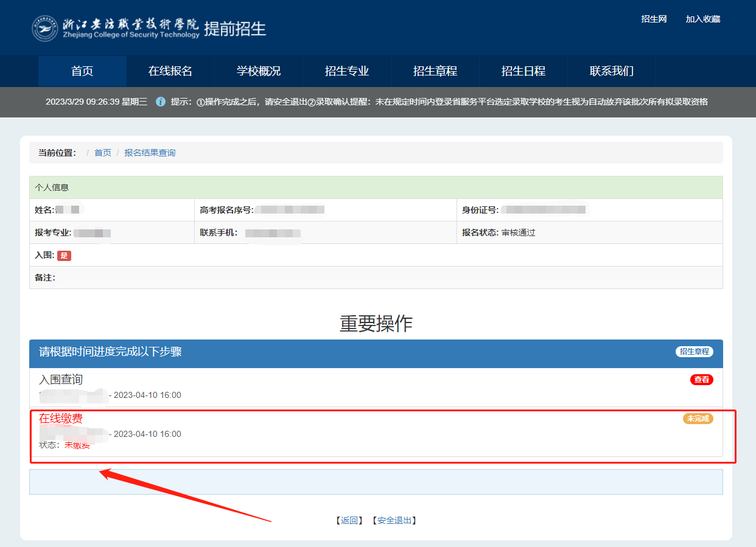The image size is (756, 547).
Task: Click the 招生网 link at top right
Action: pos(654,19)
